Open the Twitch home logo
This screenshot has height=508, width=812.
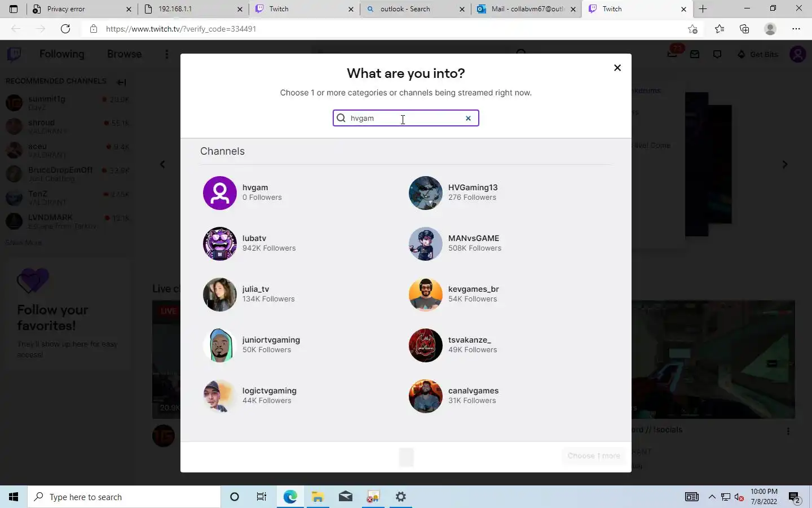[14, 54]
